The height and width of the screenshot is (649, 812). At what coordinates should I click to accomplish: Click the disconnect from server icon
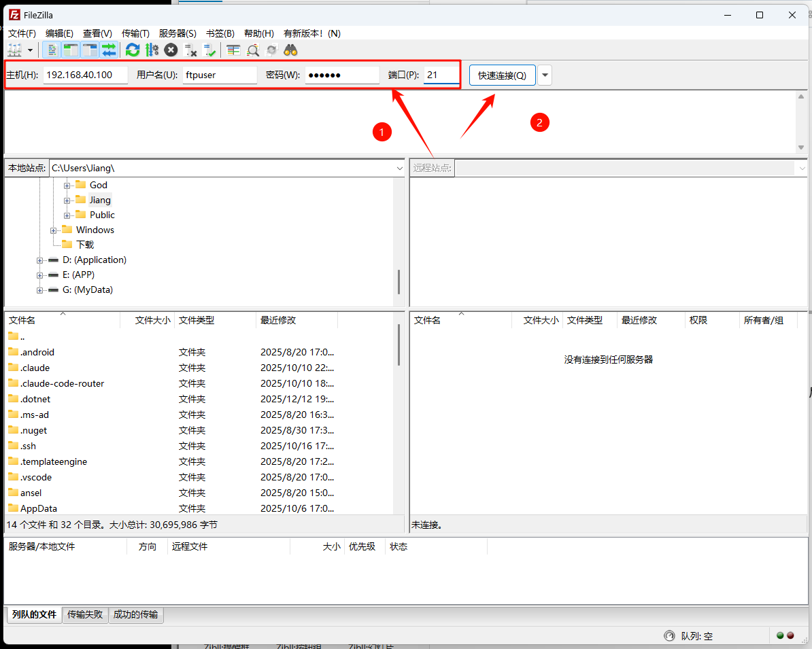pyautogui.click(x=190, y=50)
